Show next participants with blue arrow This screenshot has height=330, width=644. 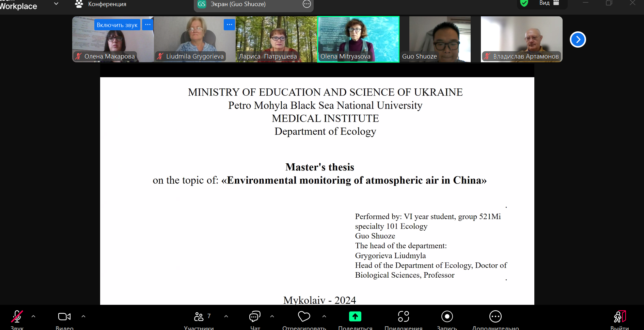tap(578, 39)
